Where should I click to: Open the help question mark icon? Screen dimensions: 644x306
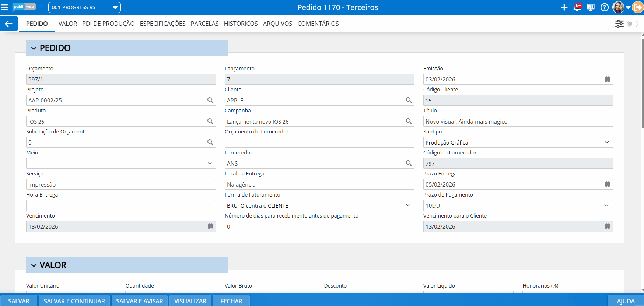[604, 7]
